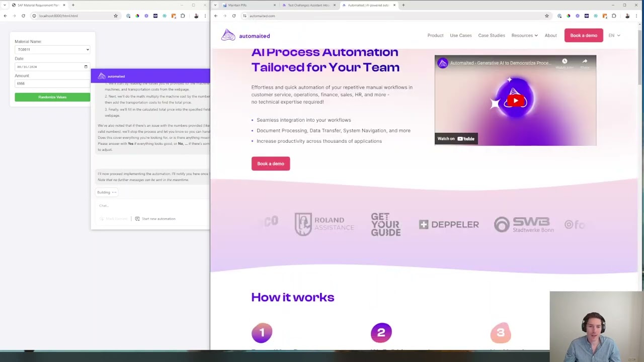This screenshot has width=644, height=362.
Task: Click Start new automation chat icon
Action: click(x=137, y=219)
